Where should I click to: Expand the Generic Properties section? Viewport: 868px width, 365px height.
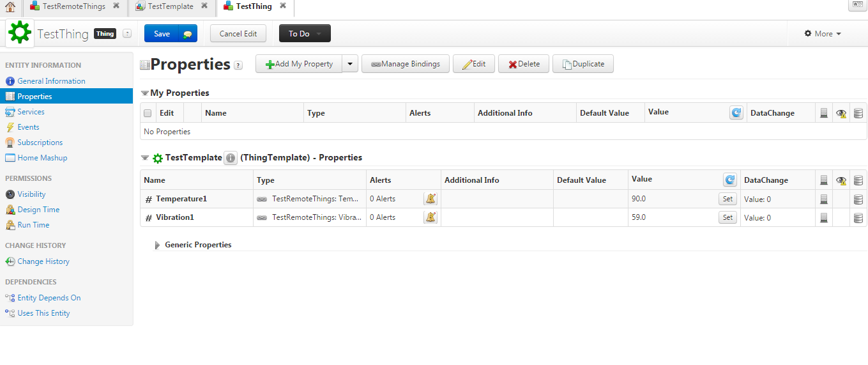point(158,245)
